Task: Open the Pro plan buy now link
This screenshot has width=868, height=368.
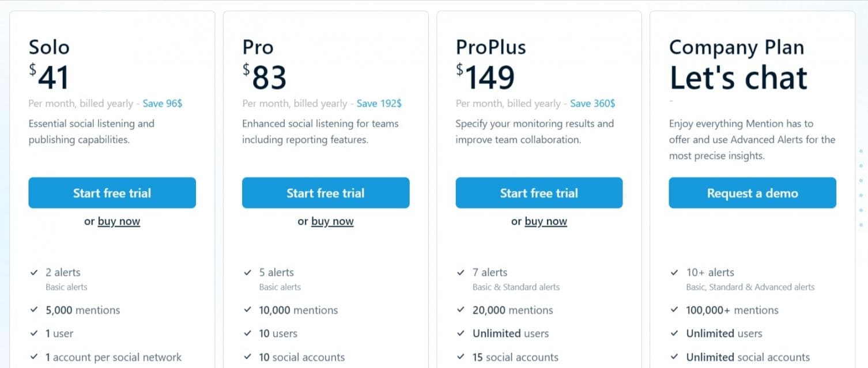Action: pos(332,221)
